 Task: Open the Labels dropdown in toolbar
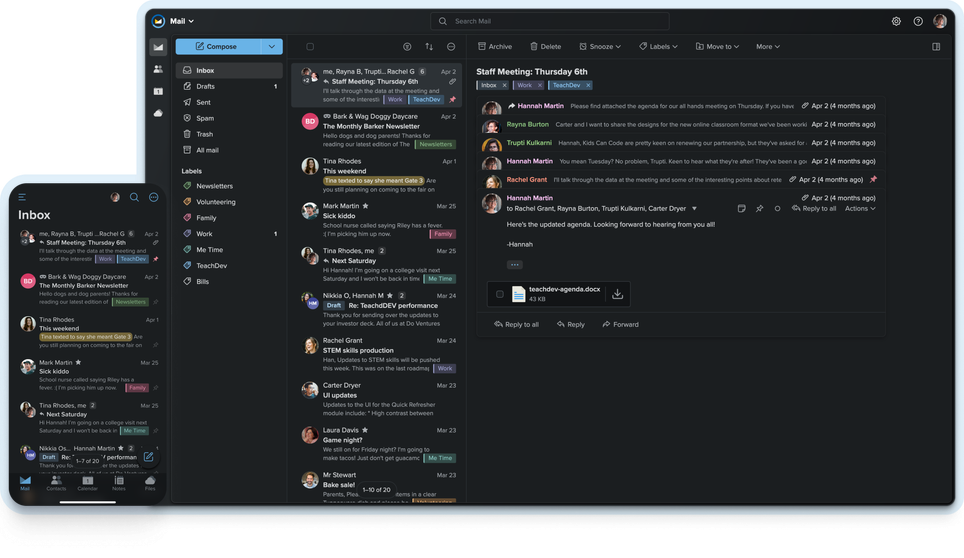click(658, 47)
